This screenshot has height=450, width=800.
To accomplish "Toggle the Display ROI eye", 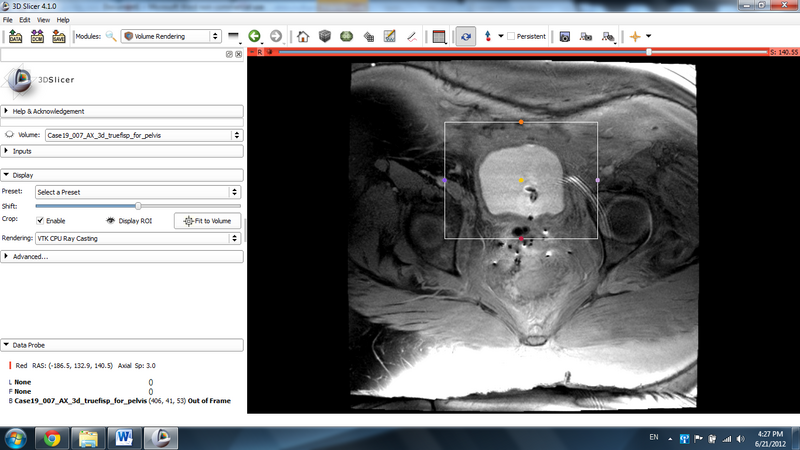I will pos(111,220).
